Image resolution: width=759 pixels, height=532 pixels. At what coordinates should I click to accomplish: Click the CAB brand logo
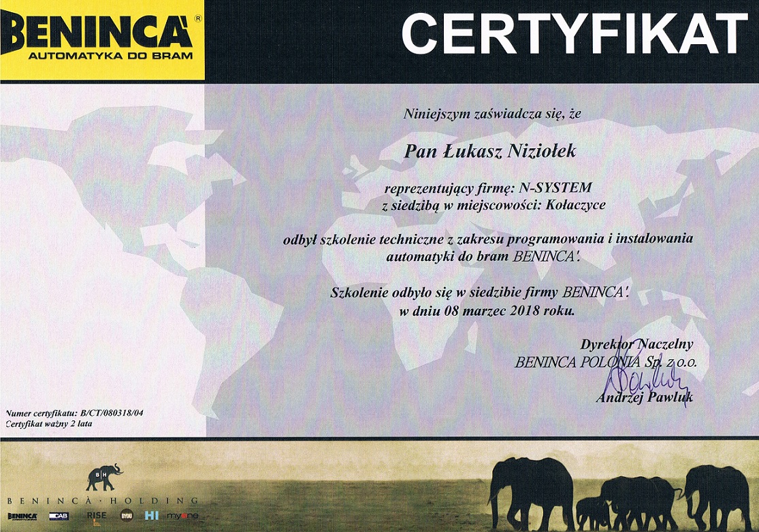coord(59,516)
